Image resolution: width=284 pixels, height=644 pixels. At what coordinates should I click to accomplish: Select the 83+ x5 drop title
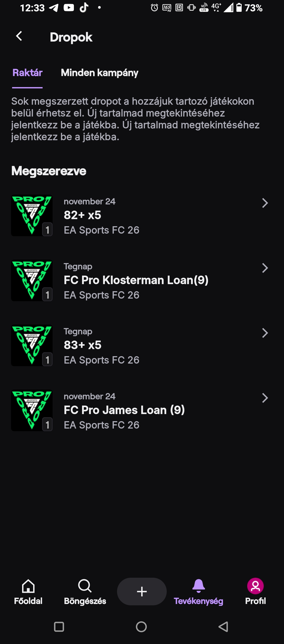click(x=83, y=345)
